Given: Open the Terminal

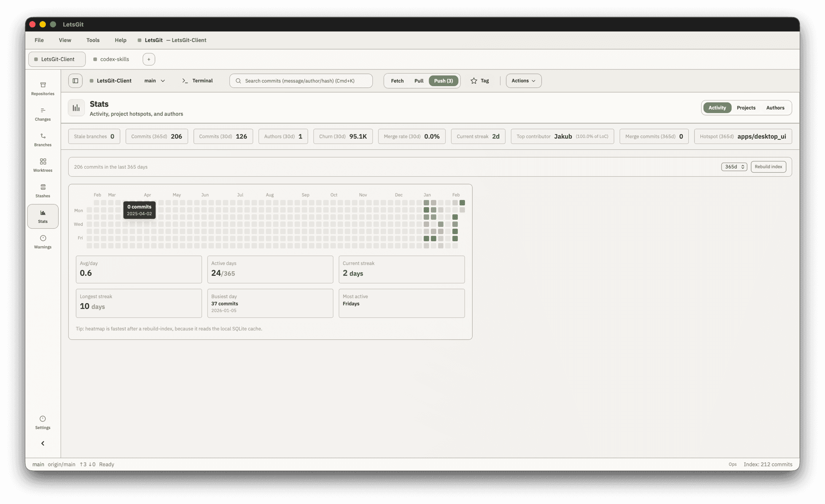Looking at the screenshot, I should (x=197, y=81).
